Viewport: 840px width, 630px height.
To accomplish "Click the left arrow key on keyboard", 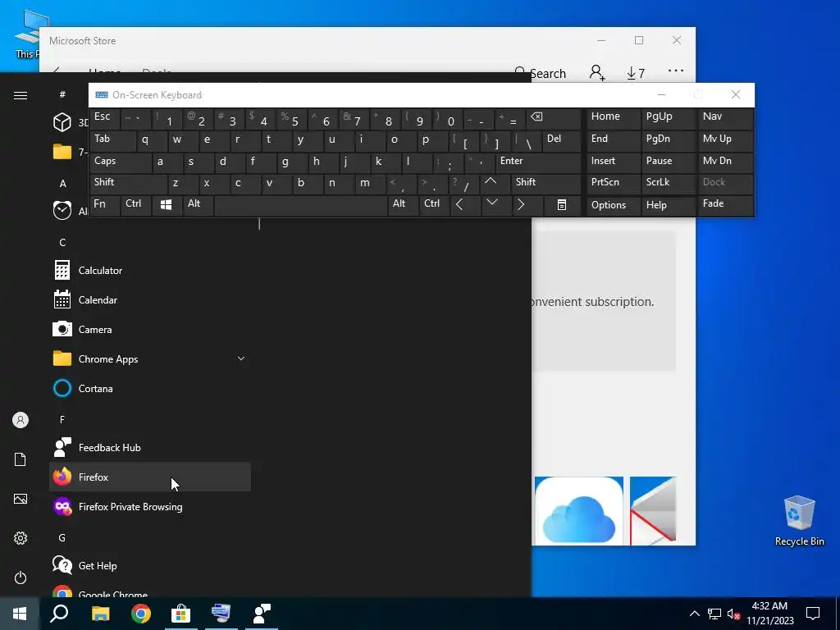I will click(x=465, y=205).
